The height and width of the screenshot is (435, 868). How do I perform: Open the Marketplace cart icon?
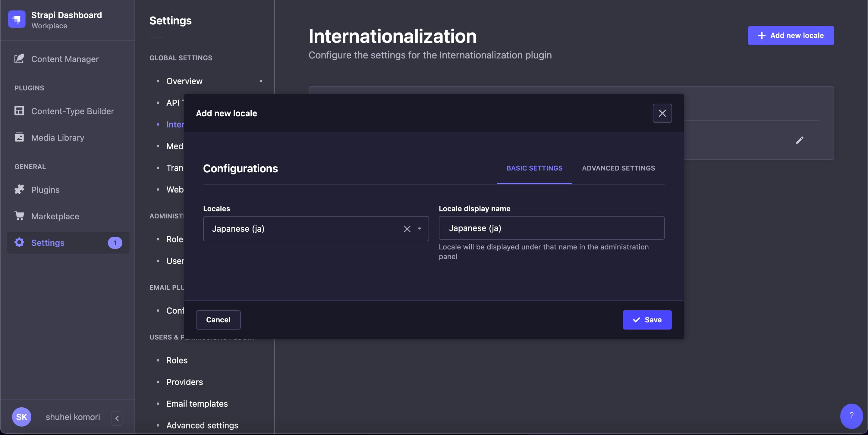coord(19,216)
